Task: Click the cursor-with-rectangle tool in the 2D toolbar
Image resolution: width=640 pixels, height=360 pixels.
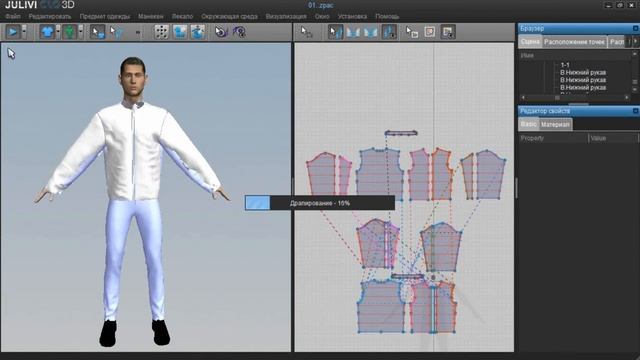Action: pos(412,32)
